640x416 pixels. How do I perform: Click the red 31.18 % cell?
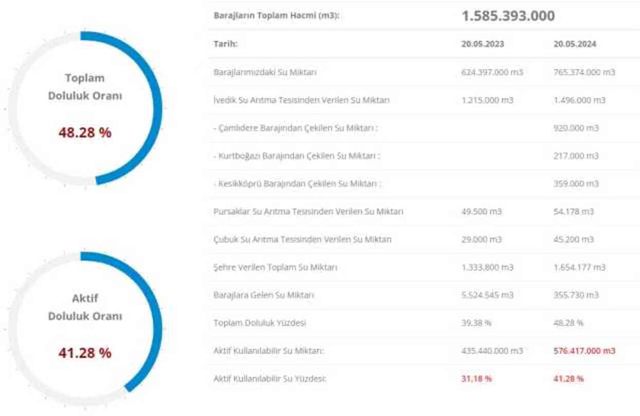tap(476, 378)
